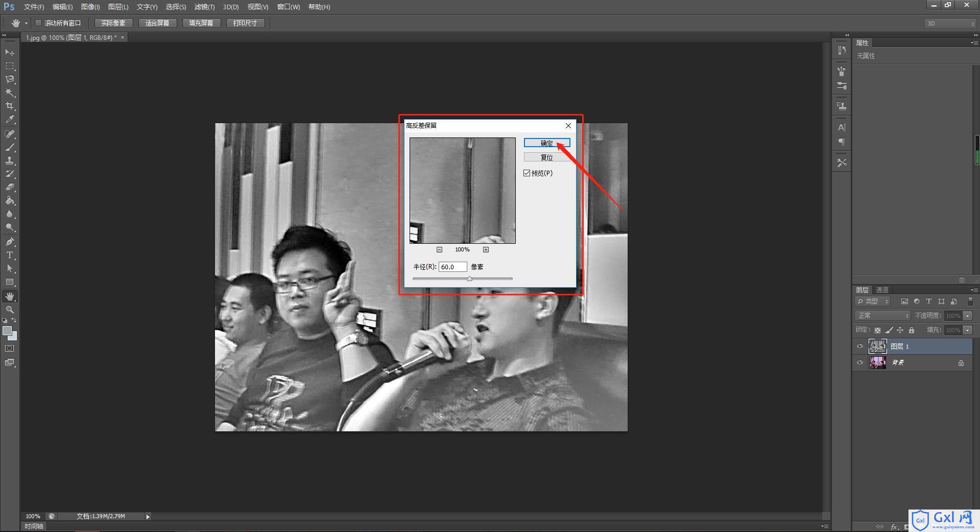Toggle the 滚动所有窗口 checkbox
The height and width of the screenshot is (532, 980).
click(x=38, y=23)
